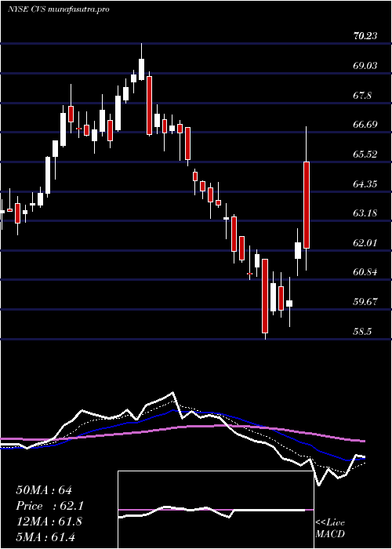Select the 69.03 price level label

click(x=365, y=65)
